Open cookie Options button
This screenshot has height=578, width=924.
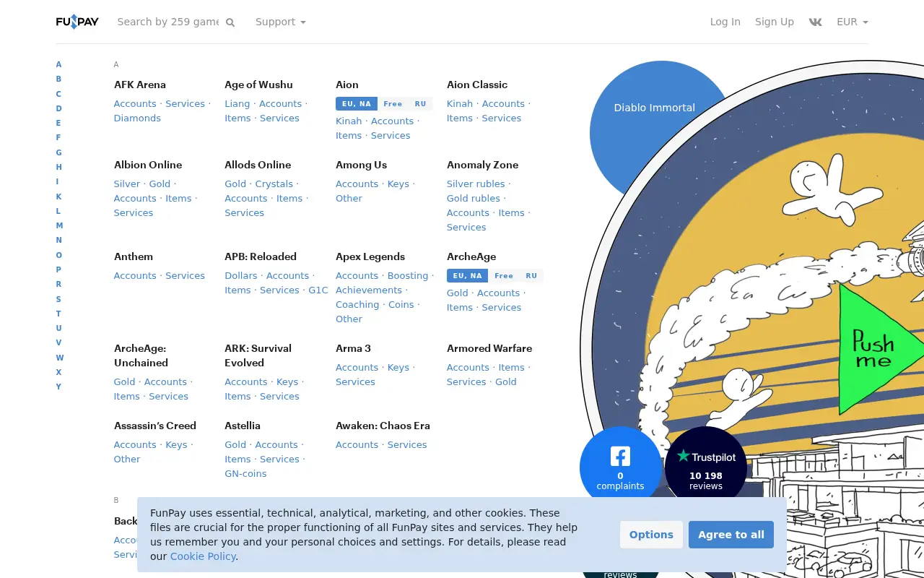(651, 535)
